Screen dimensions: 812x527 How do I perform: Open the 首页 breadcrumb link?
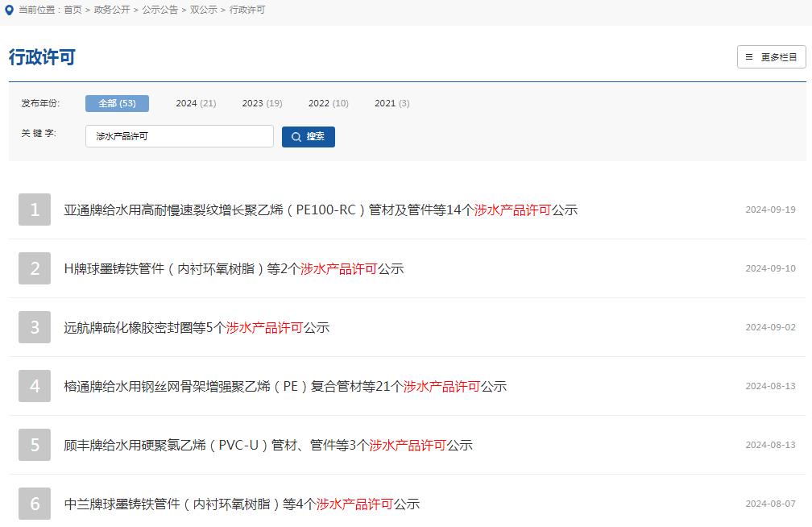point(73,10)
